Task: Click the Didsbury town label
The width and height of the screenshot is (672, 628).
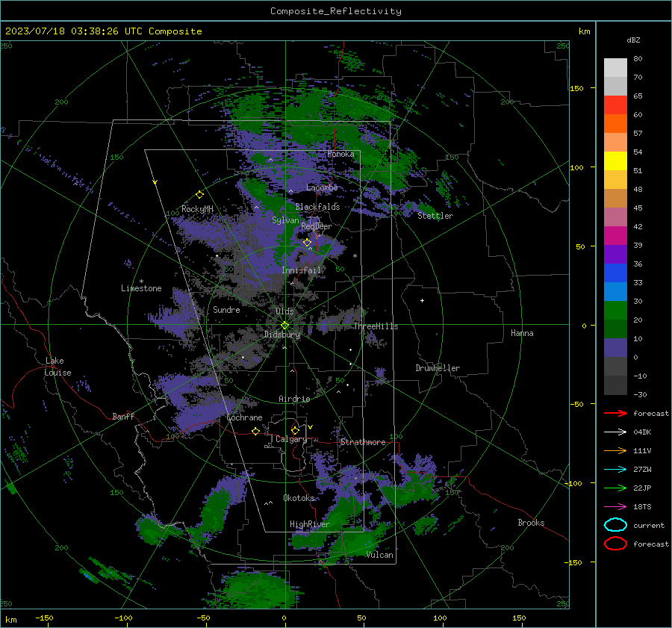Action: [281, 335]
